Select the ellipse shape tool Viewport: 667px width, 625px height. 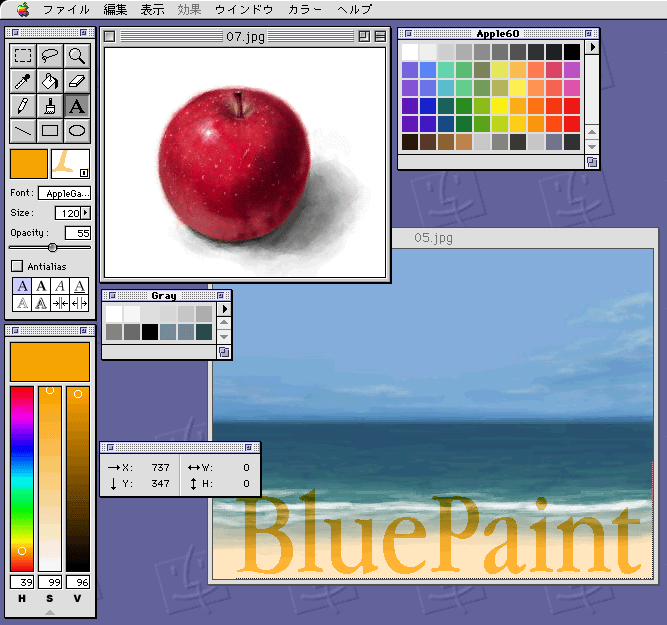click(77, 131)
